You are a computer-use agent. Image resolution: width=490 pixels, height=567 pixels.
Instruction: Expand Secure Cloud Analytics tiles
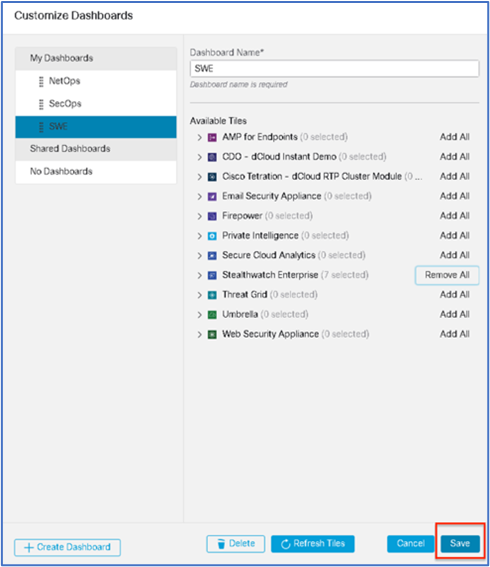[199, 256]
